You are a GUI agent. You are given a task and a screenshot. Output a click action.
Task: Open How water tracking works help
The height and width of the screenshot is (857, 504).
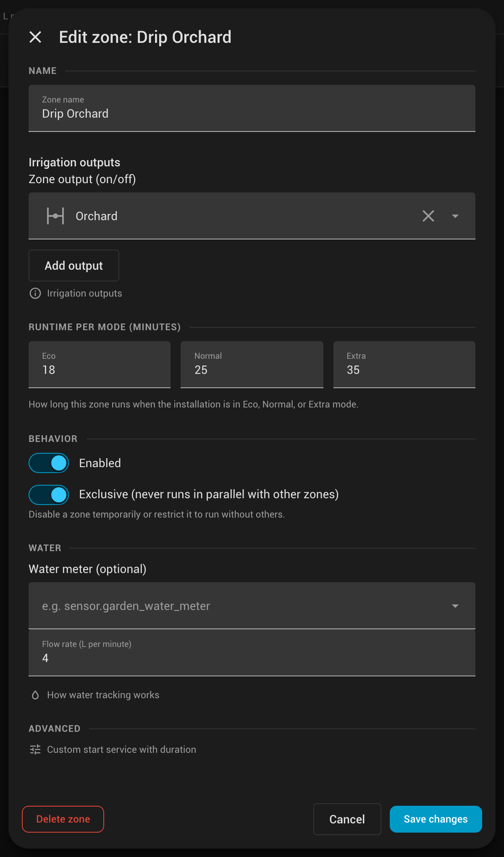point(103,695)
